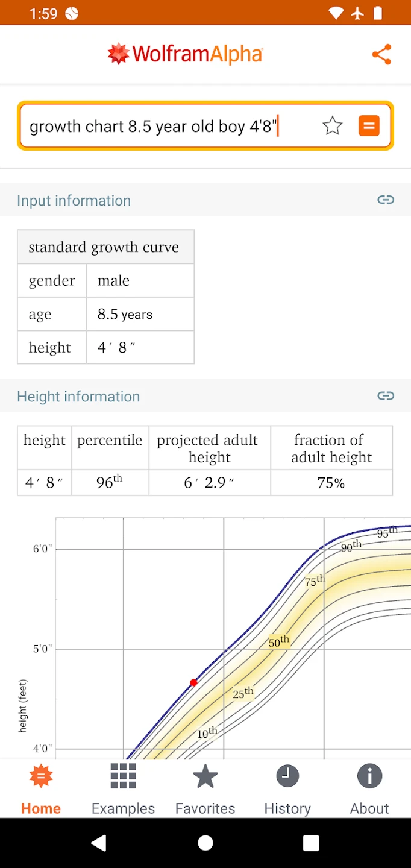Open the Home tab

coord(41,788)
